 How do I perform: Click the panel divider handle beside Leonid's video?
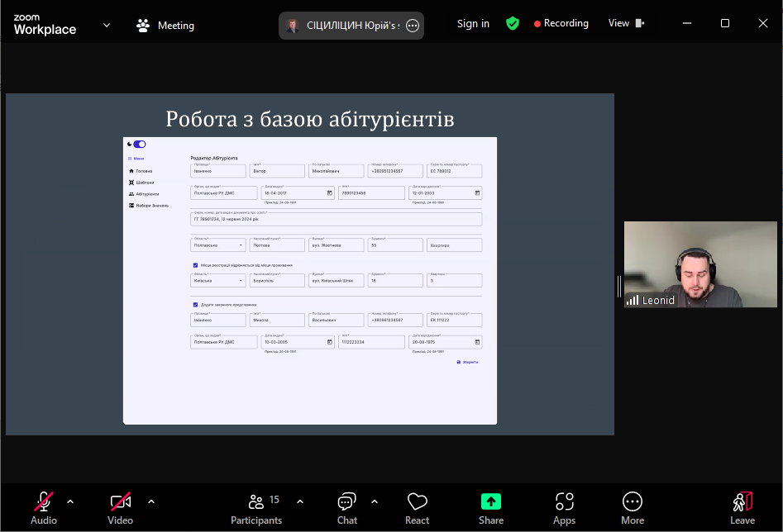coord(619,286)
